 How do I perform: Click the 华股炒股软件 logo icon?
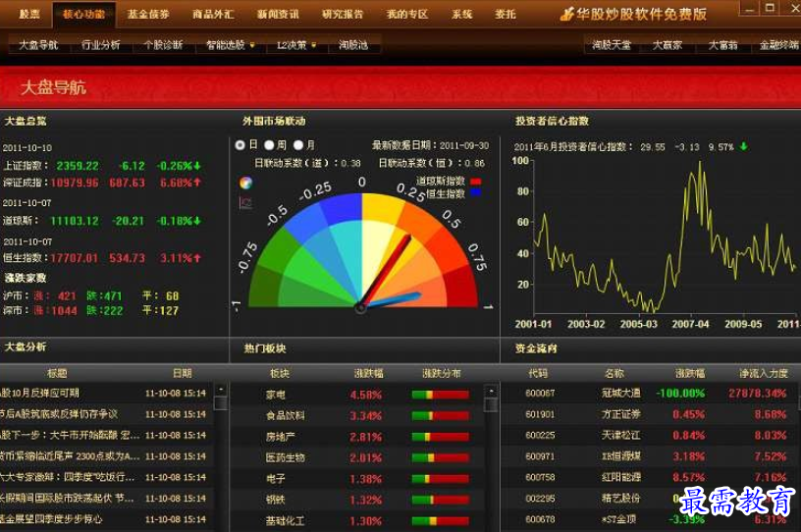click(566, 14)
